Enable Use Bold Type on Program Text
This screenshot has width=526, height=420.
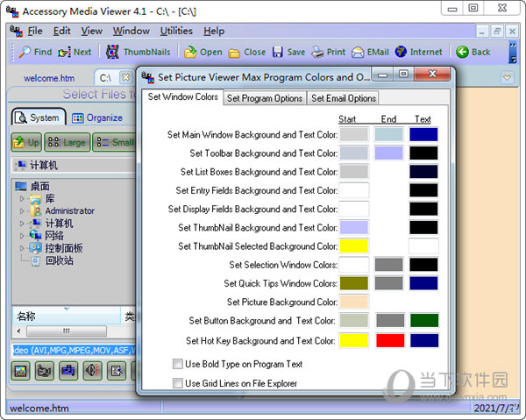[177, 364]
